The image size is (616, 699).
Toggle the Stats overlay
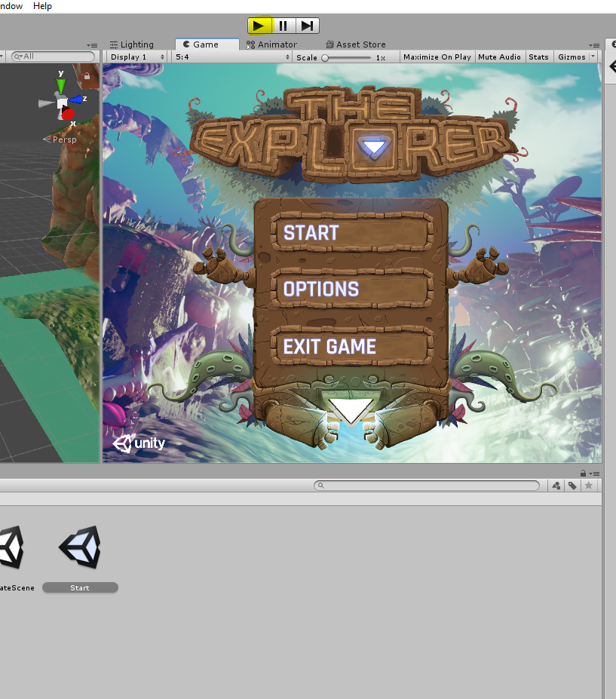point(538,57)
